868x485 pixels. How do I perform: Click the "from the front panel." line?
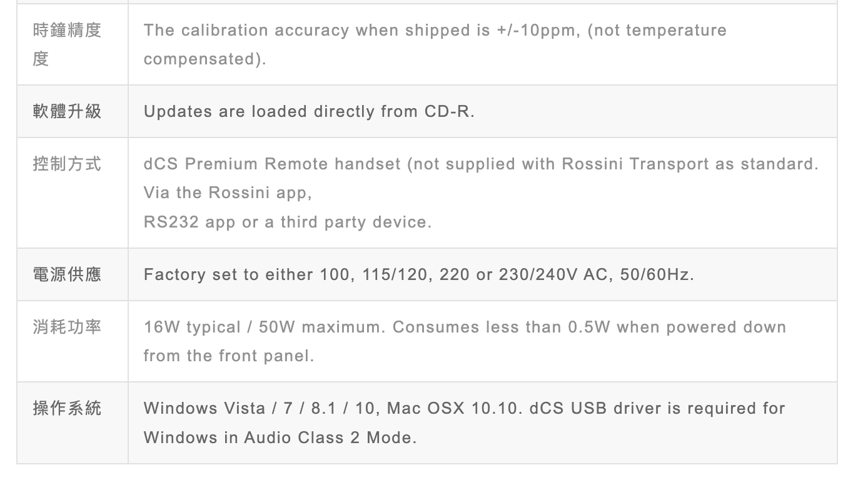[229, 356]
